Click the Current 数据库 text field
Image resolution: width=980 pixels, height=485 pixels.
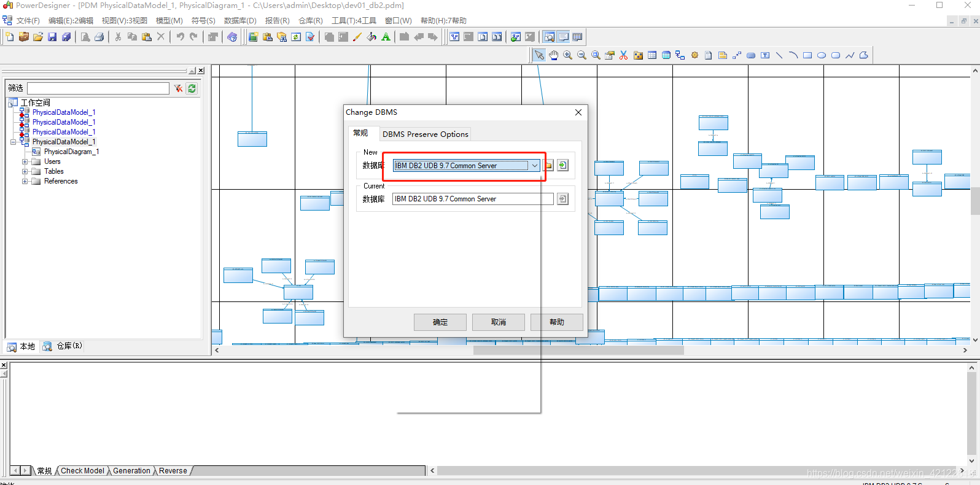473,199
